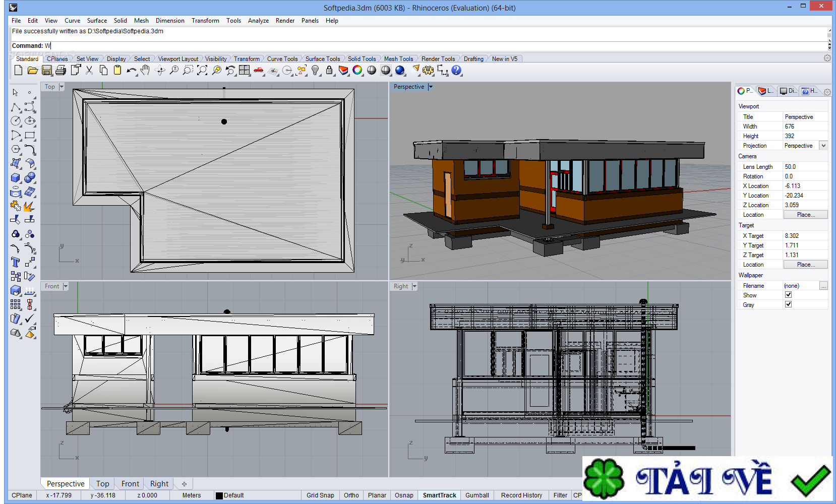
Task: Click the Undo arrow icon
Action: [x=131, y=71]
